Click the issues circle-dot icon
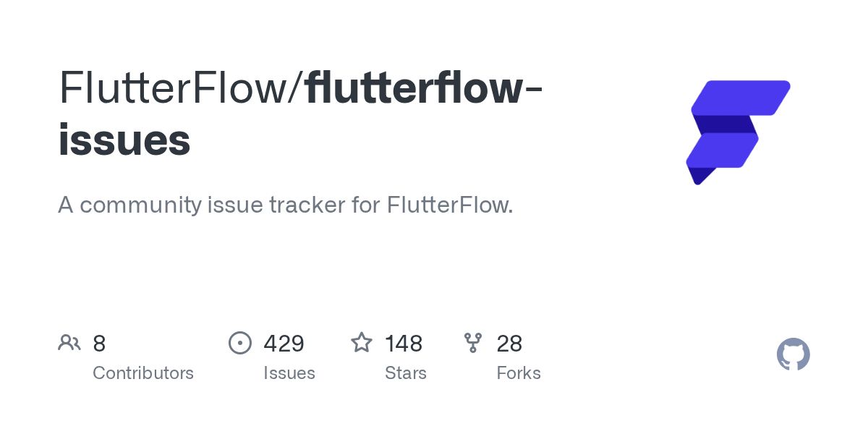 [x=240, y=343]
